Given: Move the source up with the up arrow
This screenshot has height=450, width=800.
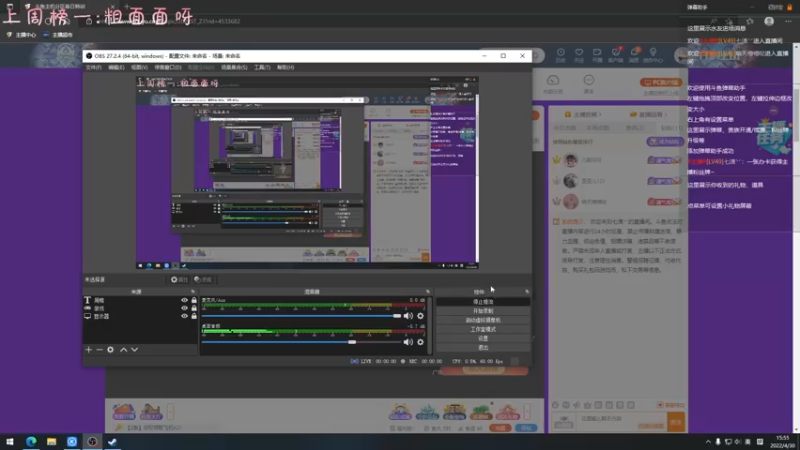Looking at the screenshot, I should pyautogui.click(x=123, y=349).
